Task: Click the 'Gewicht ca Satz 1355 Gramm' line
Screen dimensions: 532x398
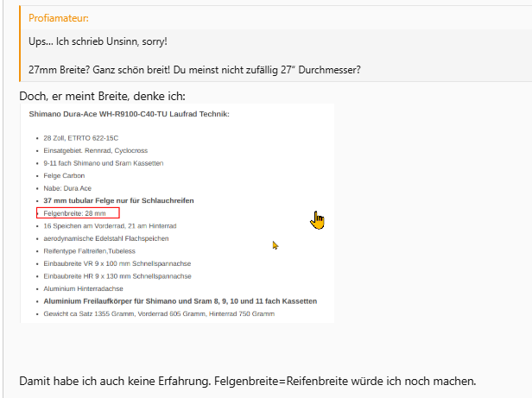Action: pos(158,313)
